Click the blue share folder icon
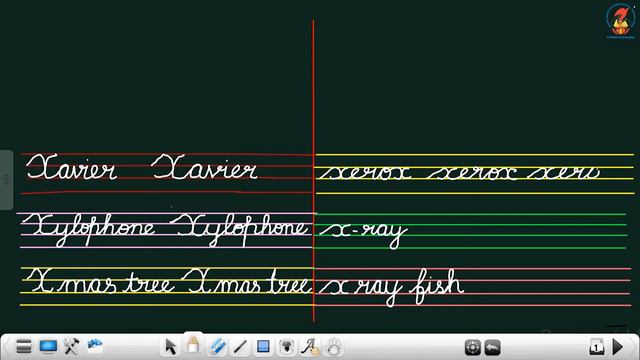This screenshot has height=360, width=640. tap(95, 346)
